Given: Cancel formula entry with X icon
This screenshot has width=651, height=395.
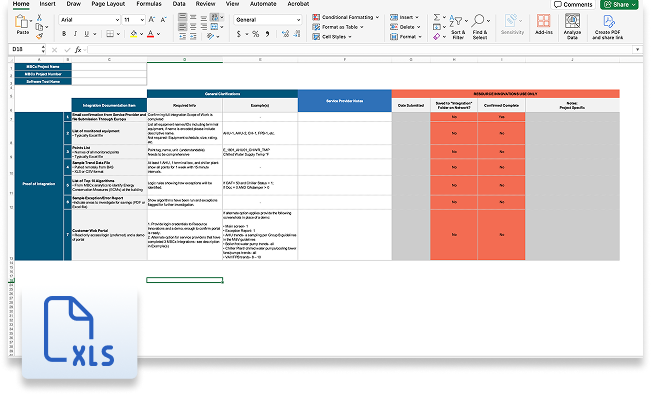Looking at the screenshot, I should pos(54,50).
